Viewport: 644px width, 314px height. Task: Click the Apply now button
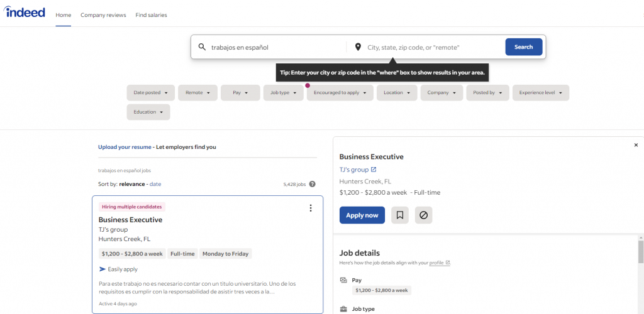pyautogui.click(x=362, y=215)
